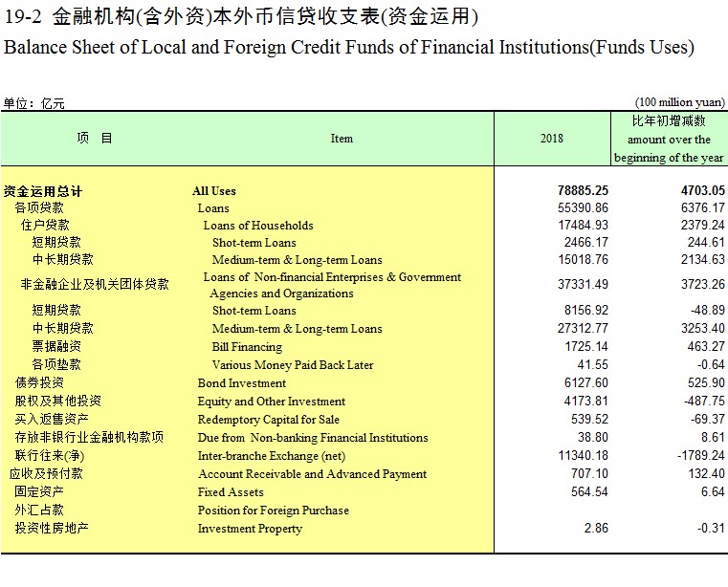Select the value 41.55
This screenshot has width=728, height=587.
[x=592, y=364]
